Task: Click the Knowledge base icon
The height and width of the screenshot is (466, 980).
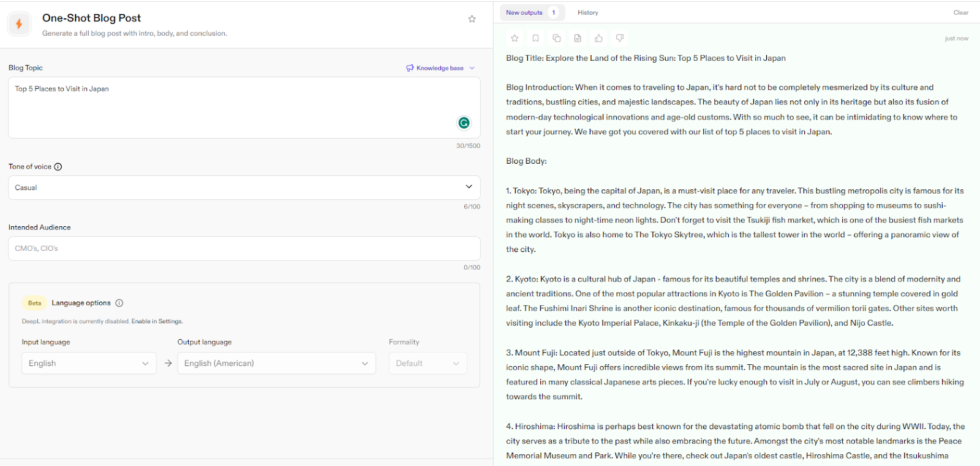Action: 410,68
